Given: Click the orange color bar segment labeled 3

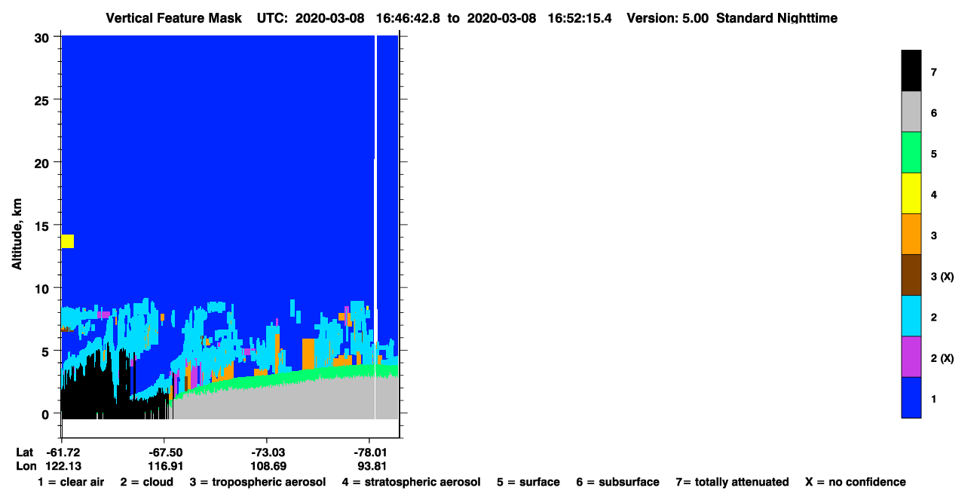Looking at the screenshot, I should point(911,234).
